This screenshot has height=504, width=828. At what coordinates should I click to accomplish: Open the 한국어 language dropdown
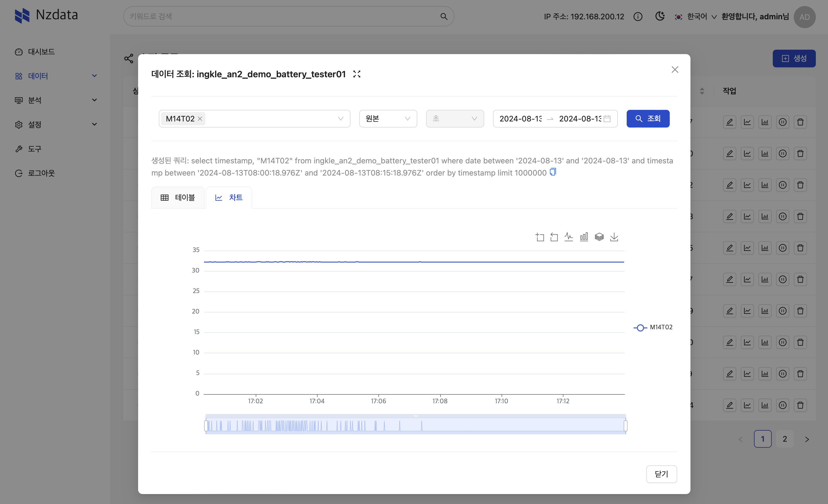pos(696,17)
